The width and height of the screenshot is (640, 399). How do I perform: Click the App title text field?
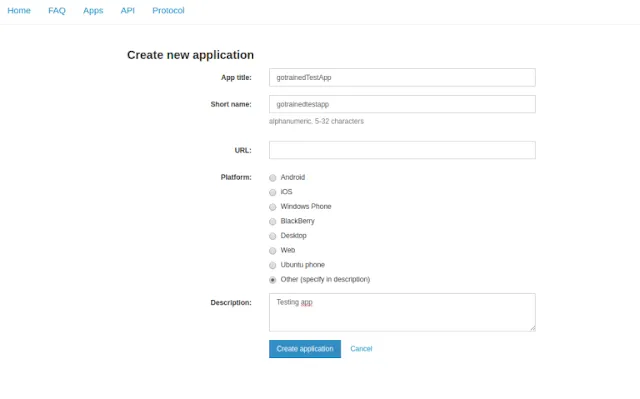coord(402,78)
